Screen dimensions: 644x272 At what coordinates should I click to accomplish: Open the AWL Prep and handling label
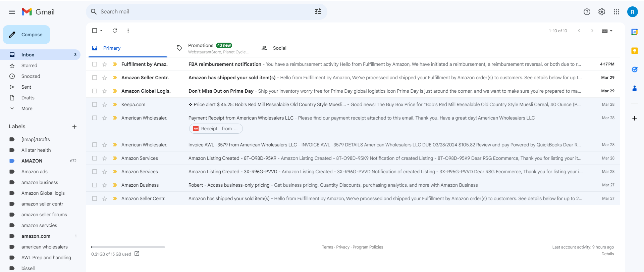coord(40,258)
